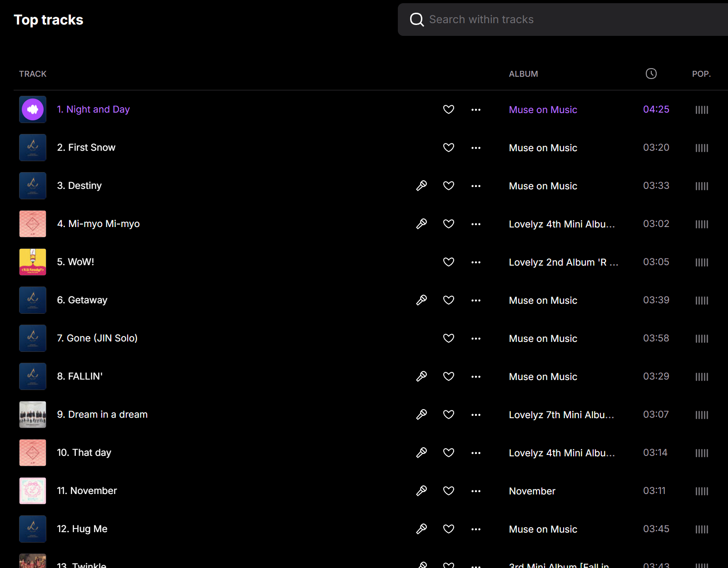Viewport: 728px width, 568px height.
Task: Open more options for First Snow
Action: (476, 148)
